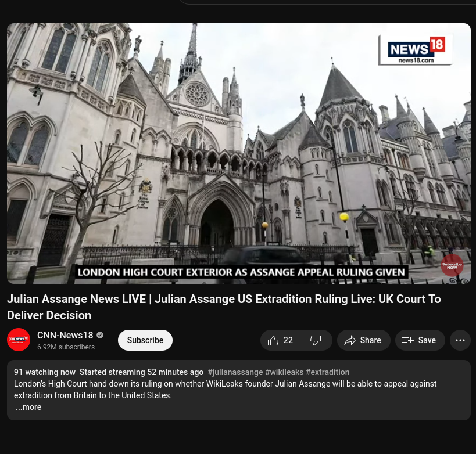This screenshot has width=476, height=454.
Task: Dislike the video with thumbs down
Action: tap(317, 340)
